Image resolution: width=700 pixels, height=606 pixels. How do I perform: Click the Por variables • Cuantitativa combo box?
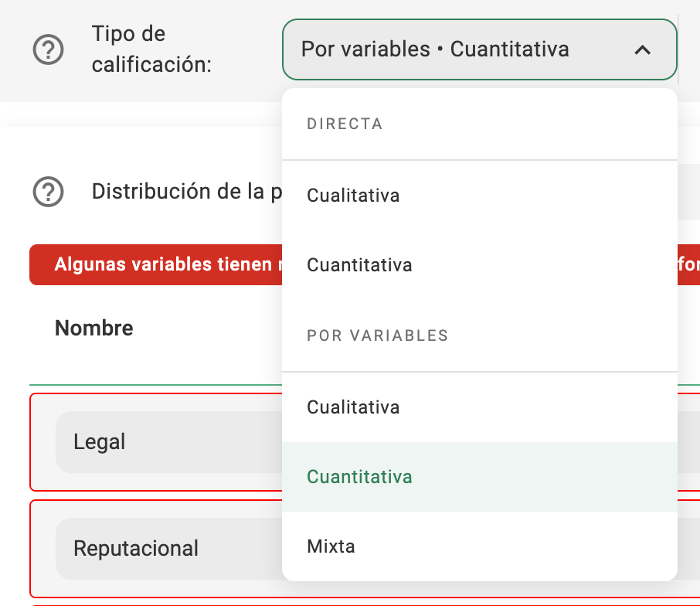click(x=464, y=50)
